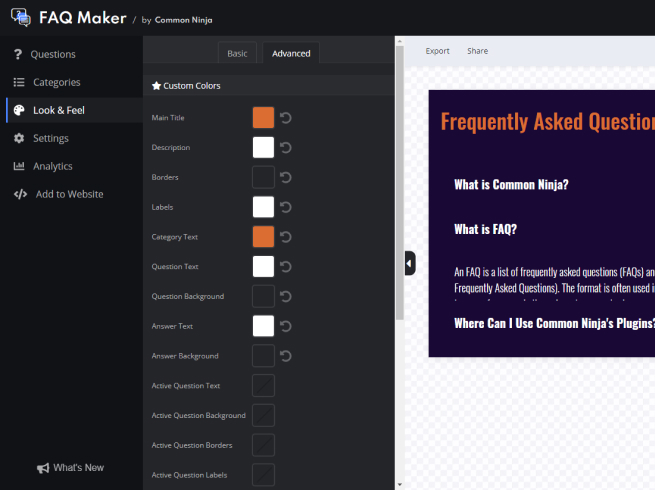
Task: Set the Active Question Borders color
Action: pyautogui.click(x=263, y=445)
